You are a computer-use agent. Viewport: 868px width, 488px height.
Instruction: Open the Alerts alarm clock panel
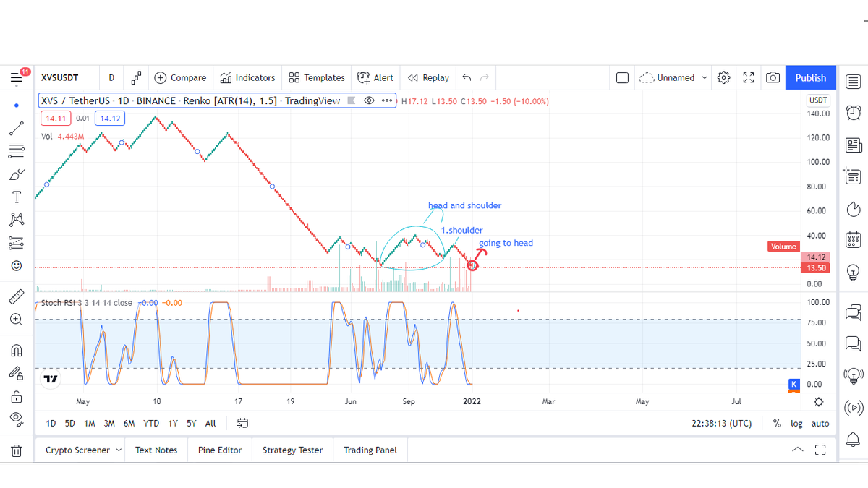[x=854, y=112]
